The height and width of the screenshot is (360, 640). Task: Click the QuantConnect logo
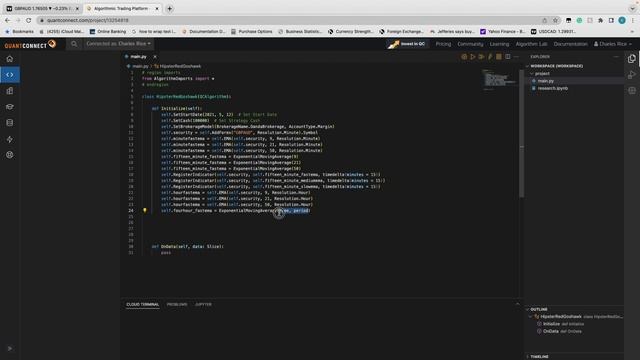click(x=30, y=44)
